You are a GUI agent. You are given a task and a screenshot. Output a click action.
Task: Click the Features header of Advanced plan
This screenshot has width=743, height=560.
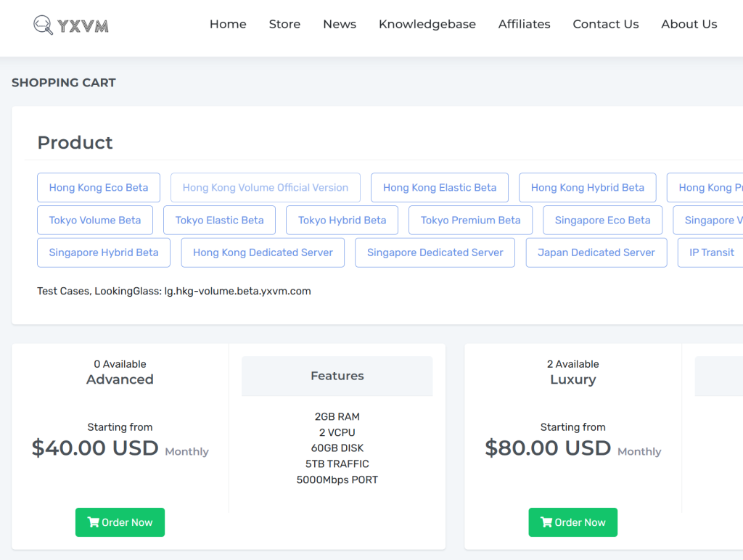tap(337, 376)
